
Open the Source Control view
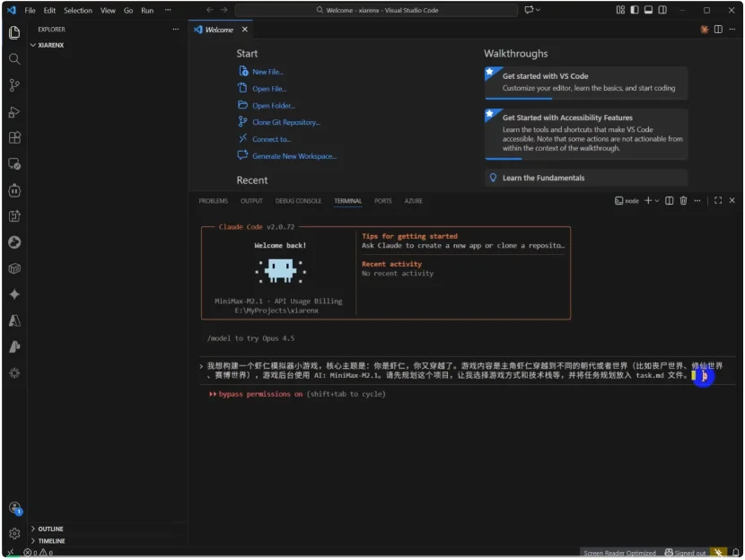[14, 85]
